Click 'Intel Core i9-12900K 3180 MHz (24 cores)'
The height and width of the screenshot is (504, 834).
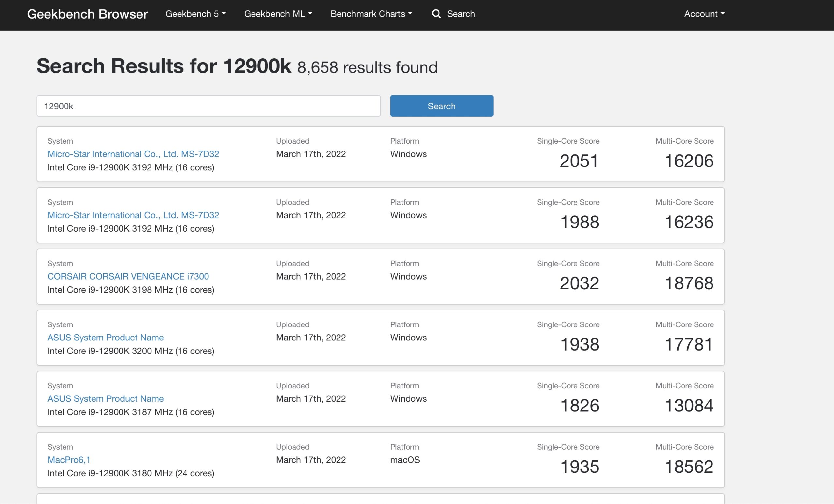(x=131, y=473)
